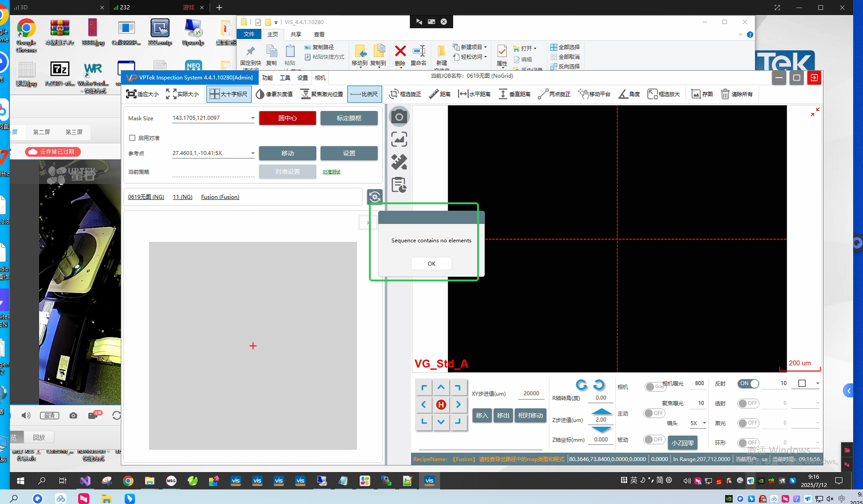Select the 框选旋正 box rotate tool

tap(405, 94)
